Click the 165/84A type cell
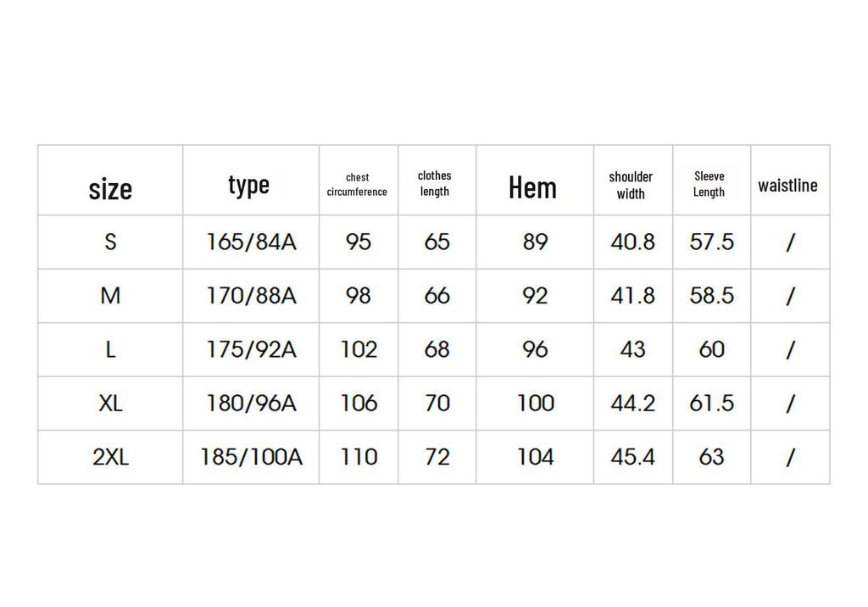Image resolution: width=868 pixels, height=607 pixels. tap(251, 242)
